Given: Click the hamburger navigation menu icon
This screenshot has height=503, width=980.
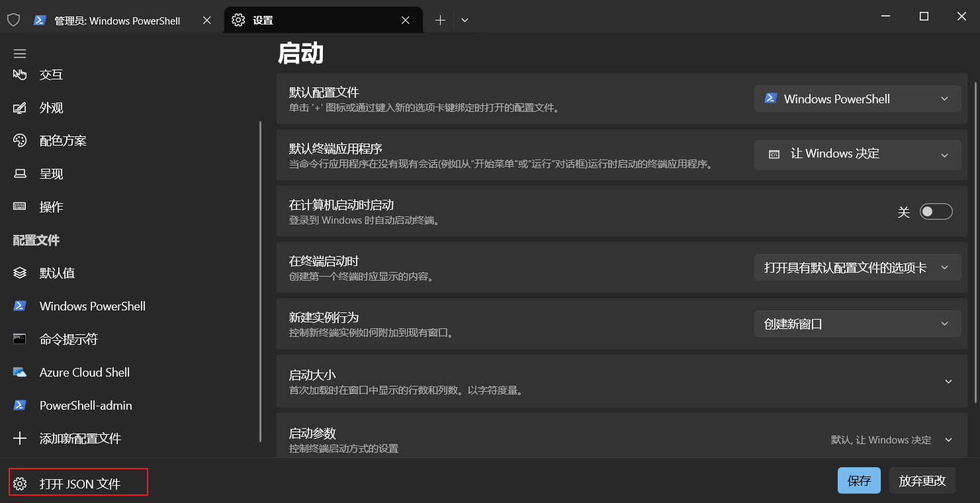Looking at the screenshot, I should click(x=20, y=54).
